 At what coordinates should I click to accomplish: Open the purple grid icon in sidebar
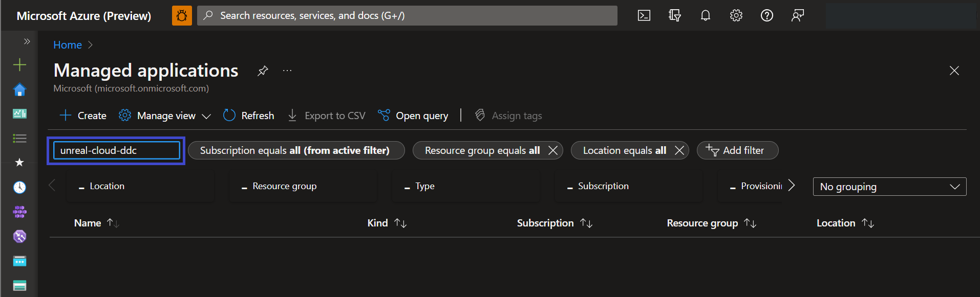(x=19, y=212)
